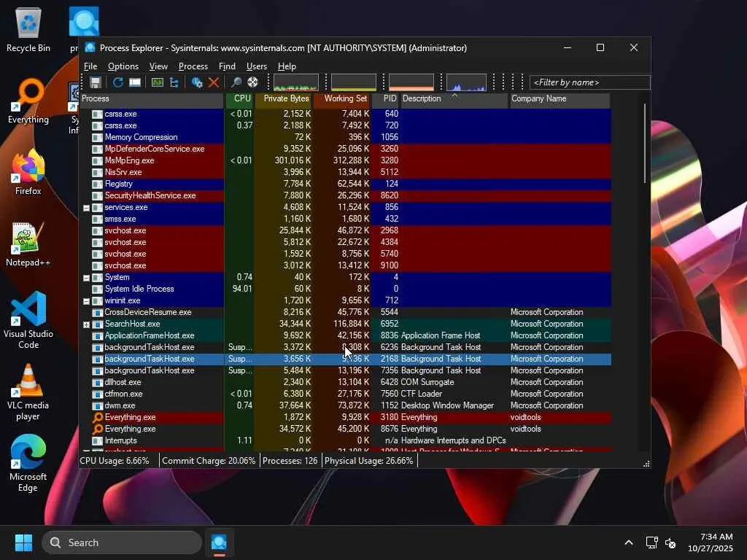This screenshot has height=560, width=747.
Task: Select the ctfmon.exe CTF Loader row
Action: pos(345,394)
